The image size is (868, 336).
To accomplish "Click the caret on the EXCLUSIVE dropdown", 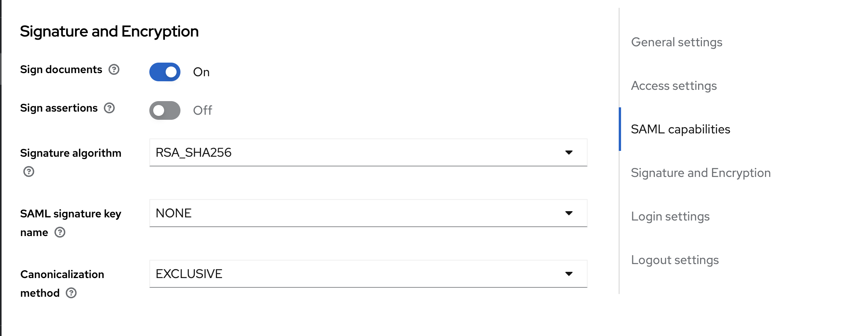I will [x=569, y=274].
